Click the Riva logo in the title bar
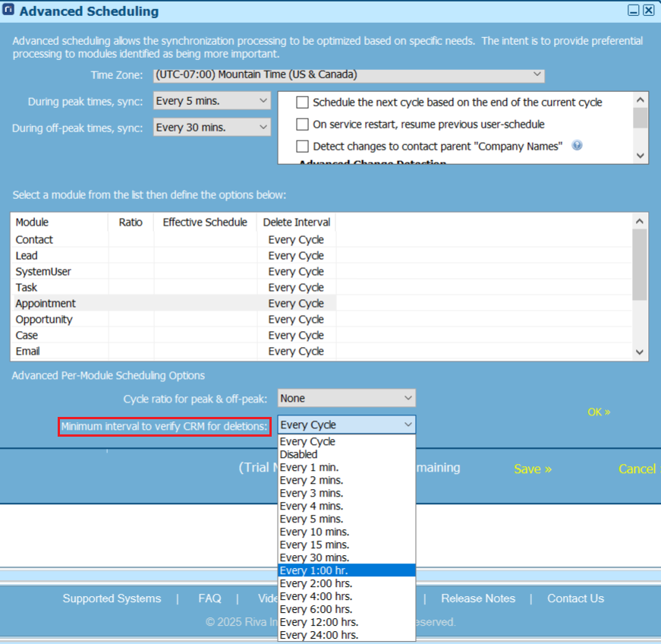The width and height of the screenshot is (661, 644). (10, 11)
